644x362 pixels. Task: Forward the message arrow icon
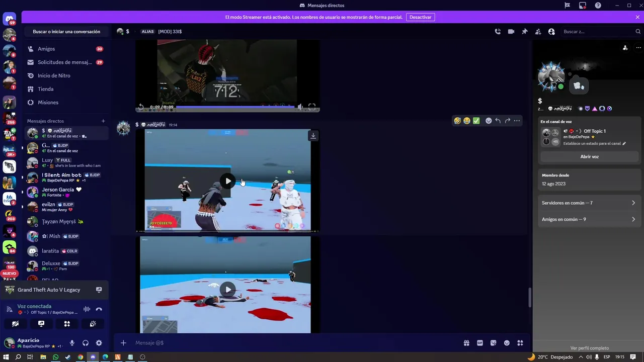[x=507, y=121]
